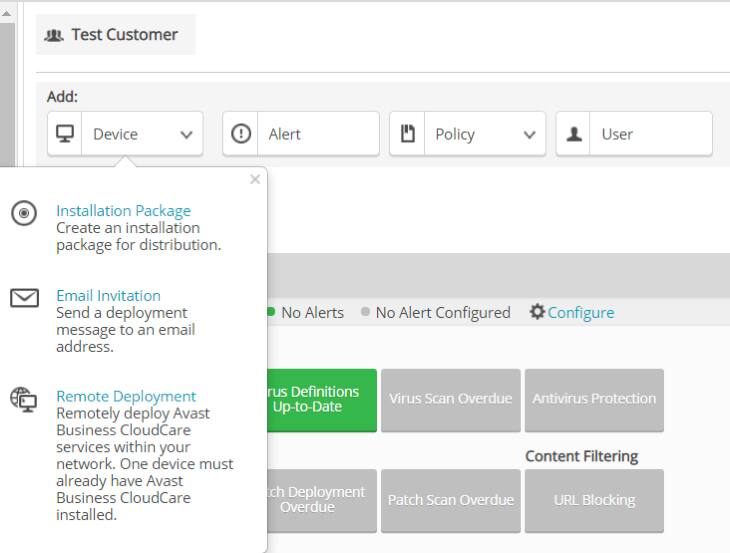Click the Policy document icon
Viewport: 730px width, 553px height.
pos(407,134)
